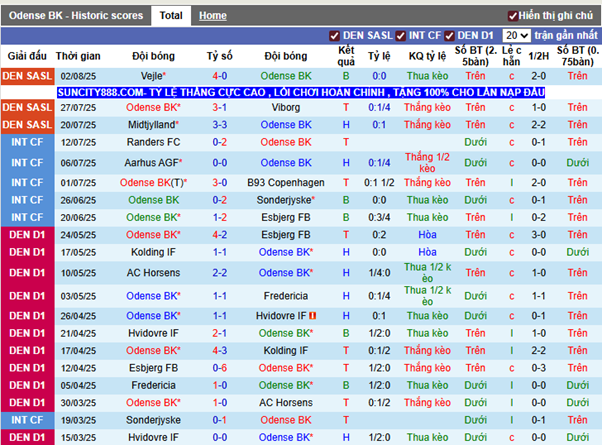Click the INT CF league cell for 12/07/25
Viewport: 602px width, 445px height.
pyautogui.click(x=27, y=142)
